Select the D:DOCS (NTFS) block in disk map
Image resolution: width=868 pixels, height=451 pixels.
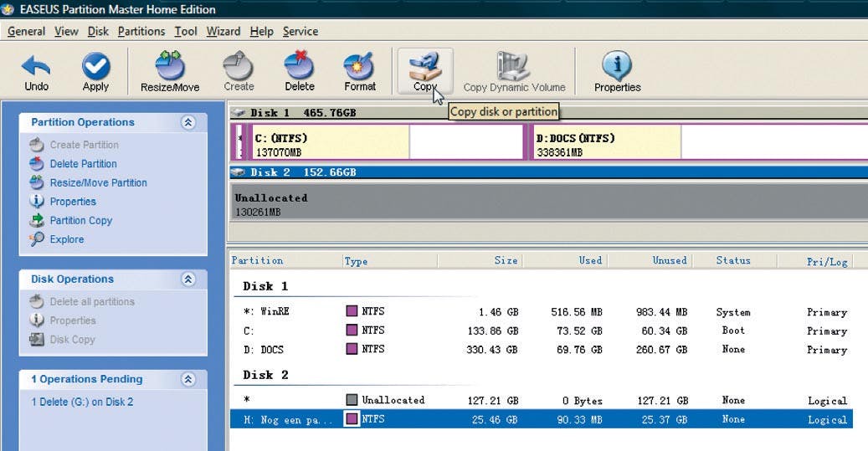coord(699,142)
